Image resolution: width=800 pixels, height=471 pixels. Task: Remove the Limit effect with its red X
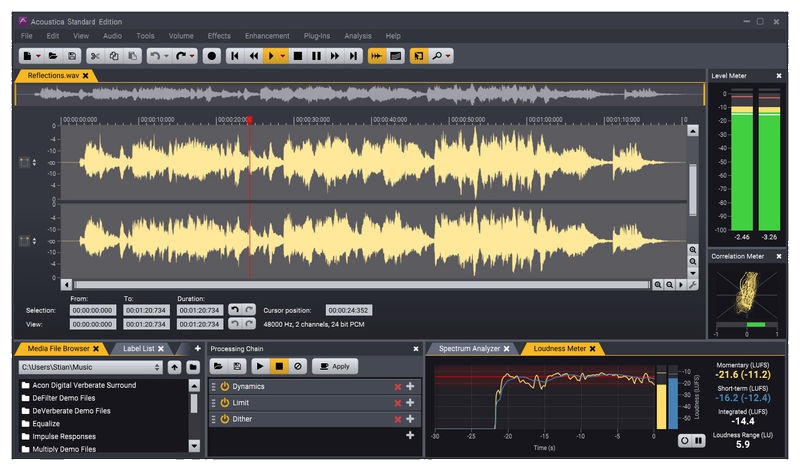(397, 402)
